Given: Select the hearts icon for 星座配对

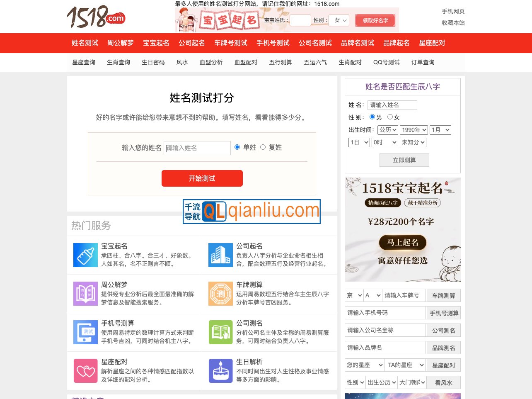Looking at the screenshot, I should pos(85,370).
